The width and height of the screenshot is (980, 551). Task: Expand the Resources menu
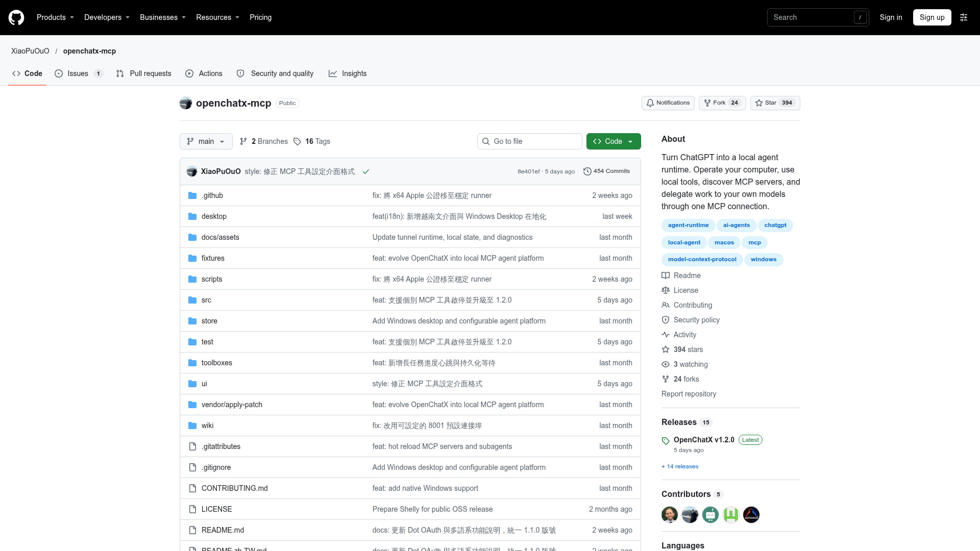pyautogui.click(x=217, y=17)
